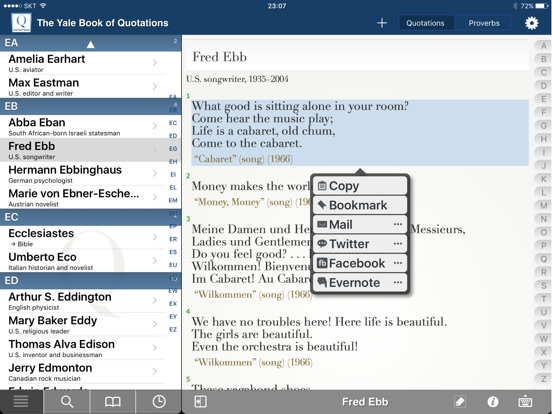Choose Bookmark from the popup menu
552x414 pixels.
click(360, 205)
